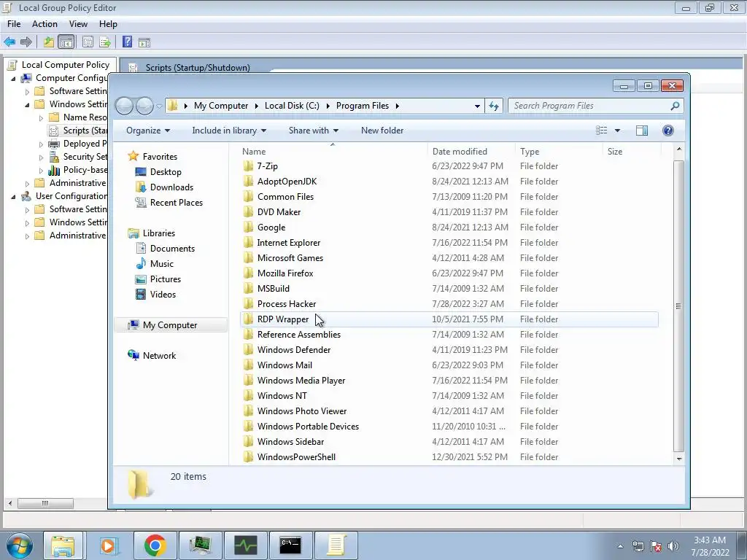Click the Export List toolbar icon
This screenshot has width=747, height=560.
[x=105, y=42]
